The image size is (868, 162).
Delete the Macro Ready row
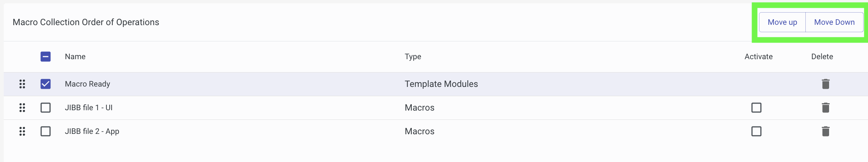[826, 84]
